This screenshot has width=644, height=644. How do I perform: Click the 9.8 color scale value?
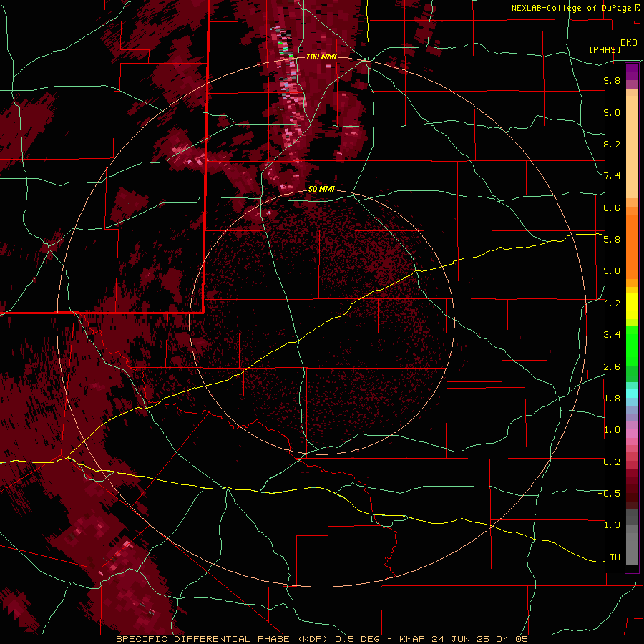tap(612, 80)
